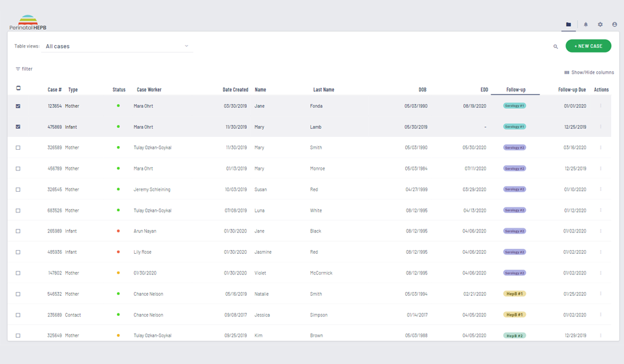Open notifications bell icon
Image resolution: width=624 pixels, height=364 pixels.
click(586, 24)
